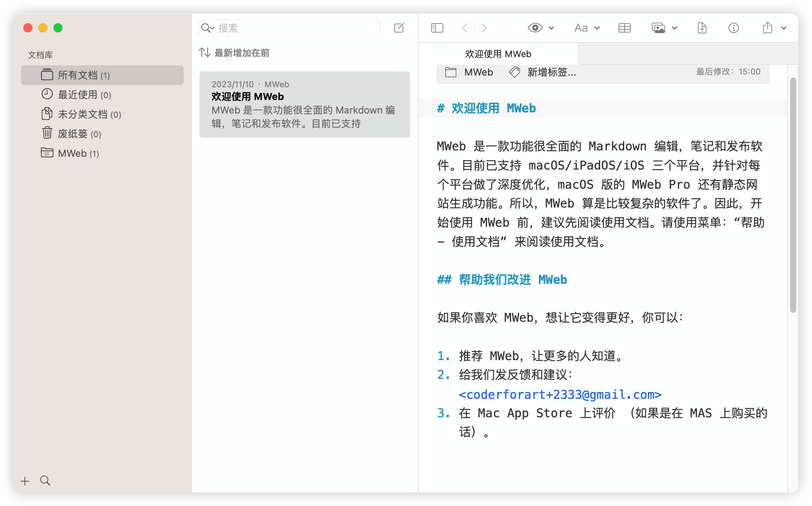This screenshot has width=812, height=506.
Task: Open the eye preview mode dropdown arrow
Action: click(551, 28)
